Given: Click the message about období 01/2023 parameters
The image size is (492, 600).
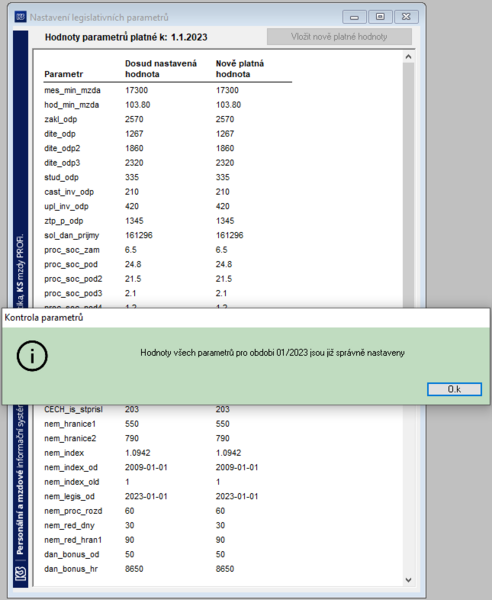Looking at the screenshot, I should (x=272, y=353).
